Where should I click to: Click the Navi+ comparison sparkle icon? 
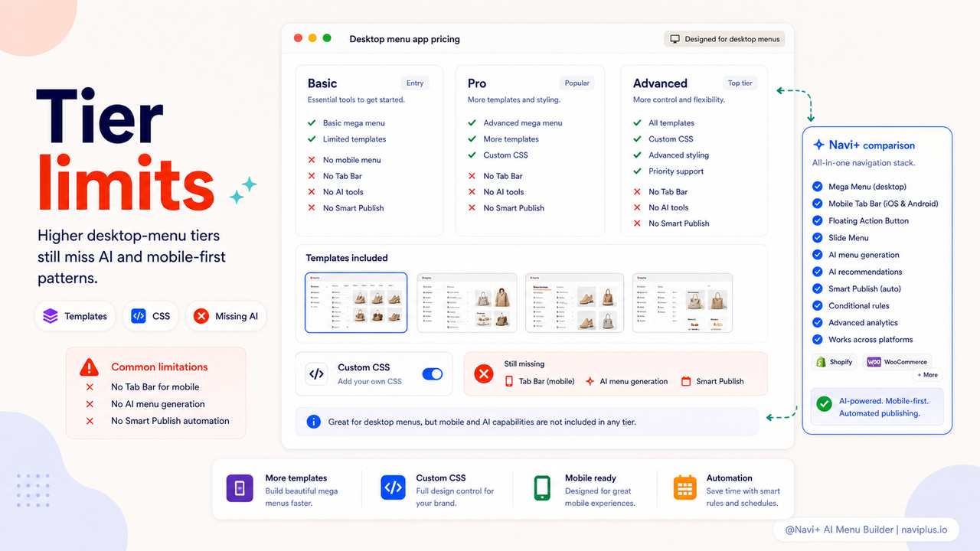point(819,145)
